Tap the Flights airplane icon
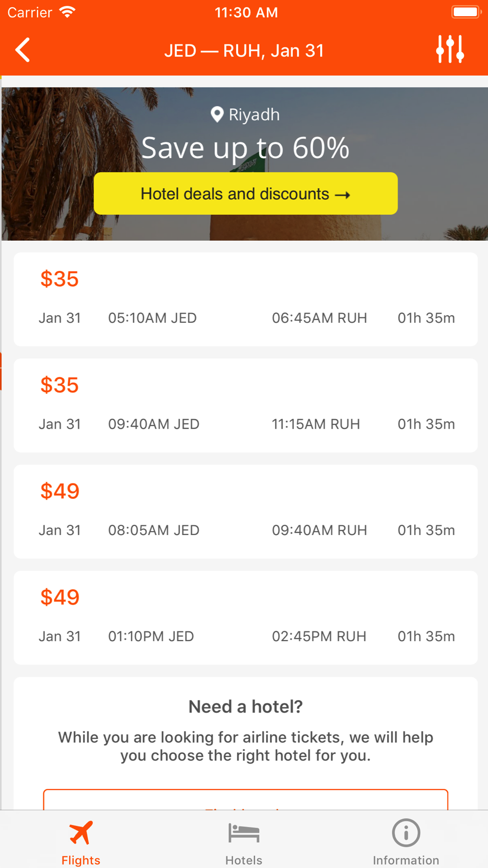The width and height of the screenshot is (488, 868). [x=81, y=833]
